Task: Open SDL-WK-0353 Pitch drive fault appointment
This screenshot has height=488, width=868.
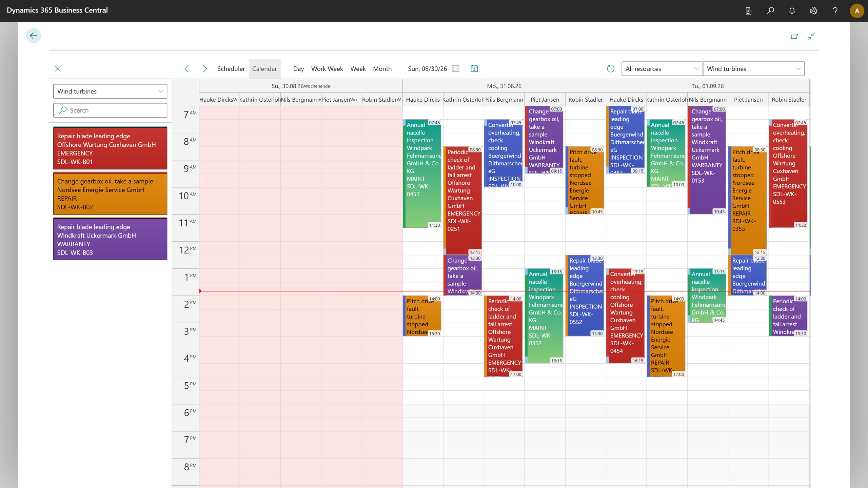Action: (747, 201)
